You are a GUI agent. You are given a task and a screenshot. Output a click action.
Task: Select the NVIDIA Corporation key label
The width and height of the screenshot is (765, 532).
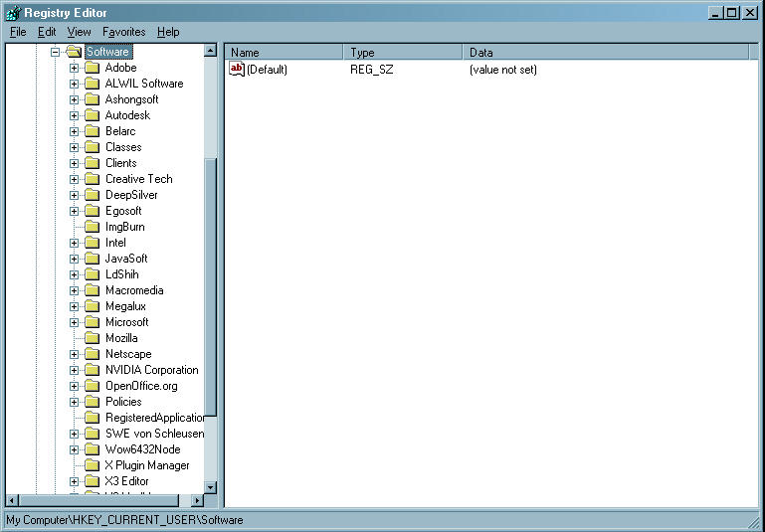click(152, 370)
